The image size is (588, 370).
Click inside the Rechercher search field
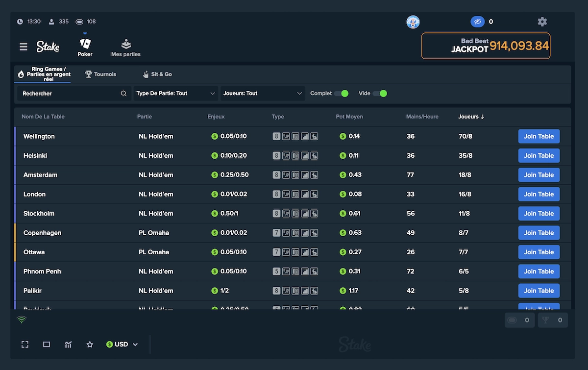click(x=69, y=93)
